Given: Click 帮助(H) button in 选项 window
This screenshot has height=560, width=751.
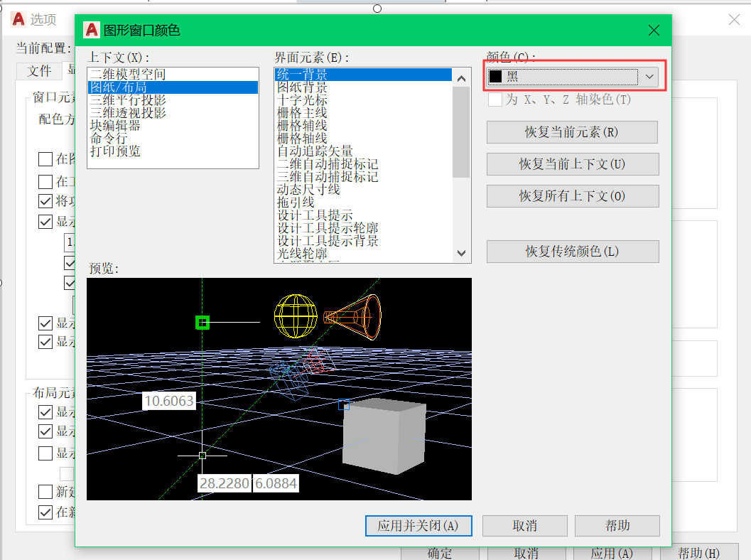Looking at the screenshot, I should click(x=699, y=554).
